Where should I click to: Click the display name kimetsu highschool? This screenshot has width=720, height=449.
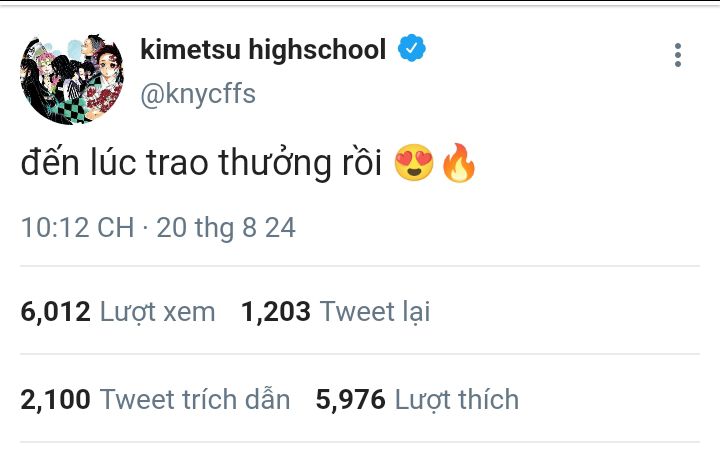click(263, 49)
